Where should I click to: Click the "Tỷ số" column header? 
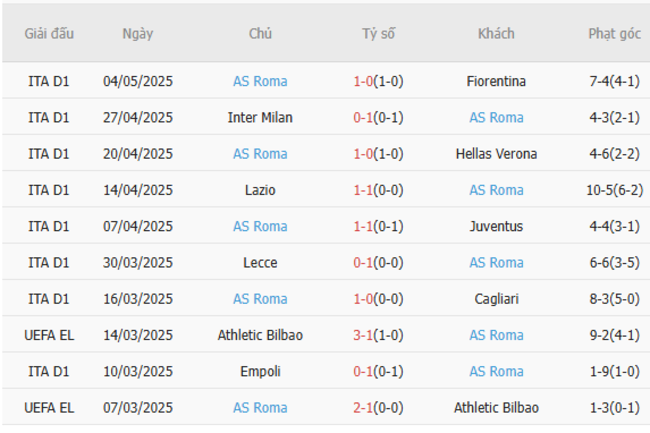click(378, 33)
